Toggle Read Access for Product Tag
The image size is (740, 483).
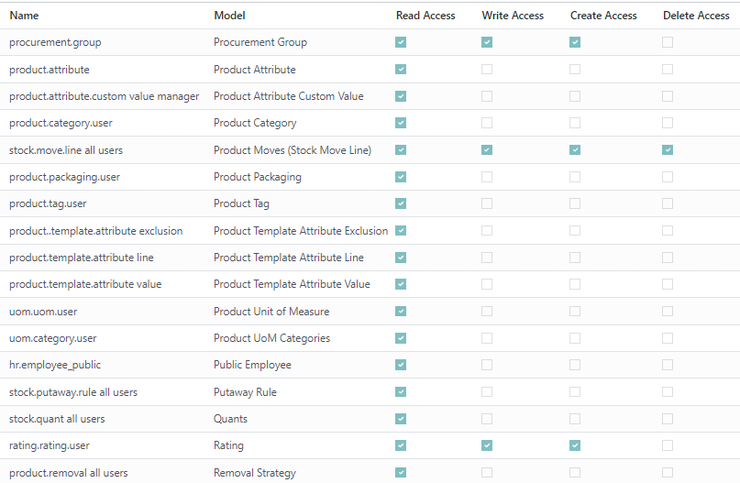[x=401, y=203]
